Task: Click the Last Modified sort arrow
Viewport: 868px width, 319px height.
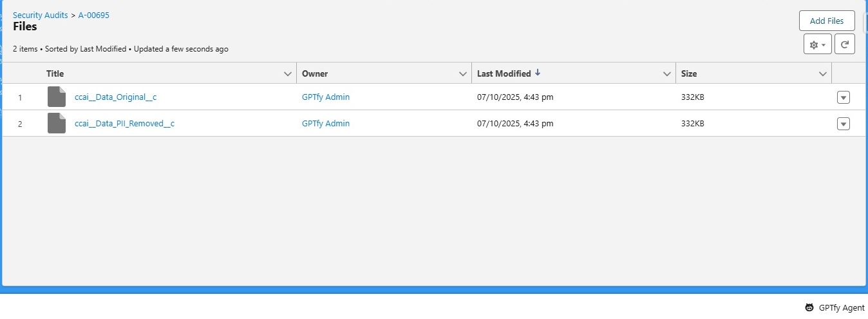Action: pos(538,73)
